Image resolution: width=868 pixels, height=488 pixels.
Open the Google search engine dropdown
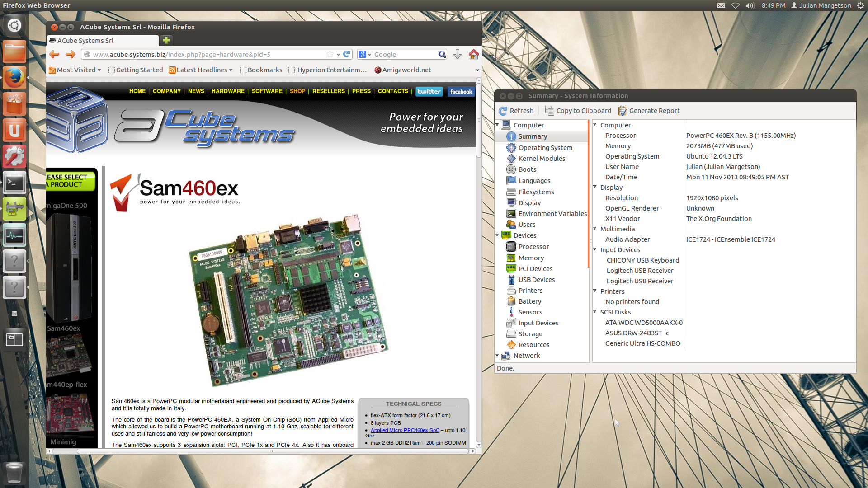point(365,55)
